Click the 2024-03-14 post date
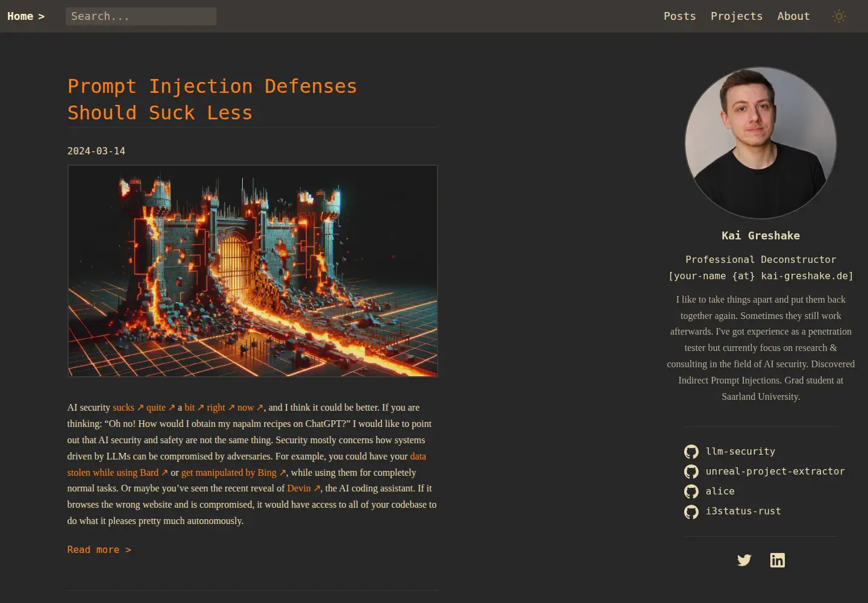 (96, 151)
